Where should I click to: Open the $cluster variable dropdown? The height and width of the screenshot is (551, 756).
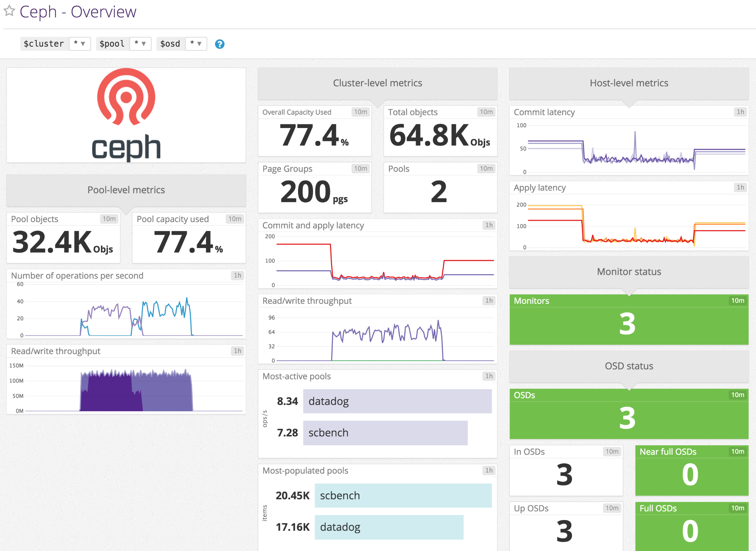[80, 43]
